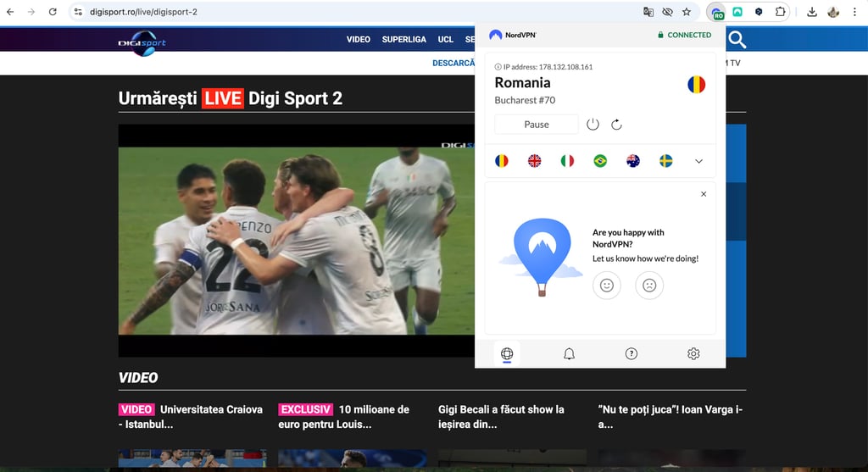Click the NordVPN extension icon with RO badge
Viewport: 868px width, 472px height.
pyautogui.click(x=717, y=12)
